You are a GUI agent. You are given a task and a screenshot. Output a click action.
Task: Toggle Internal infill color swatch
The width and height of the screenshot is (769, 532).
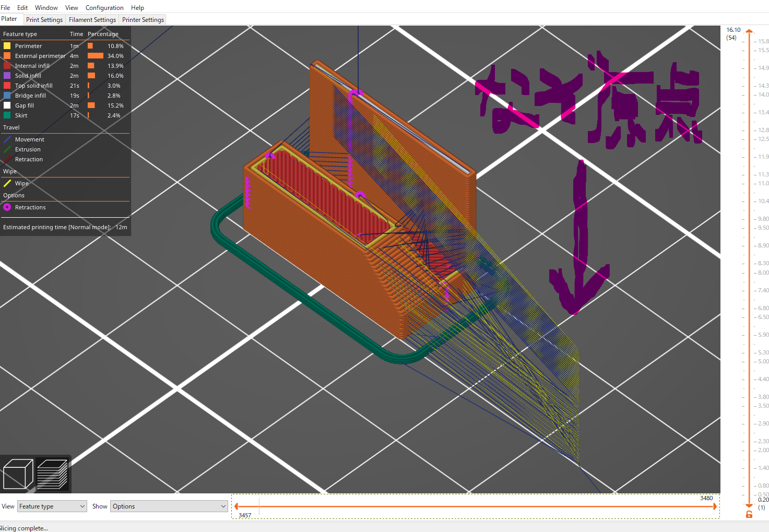click(x=7, y=66)
